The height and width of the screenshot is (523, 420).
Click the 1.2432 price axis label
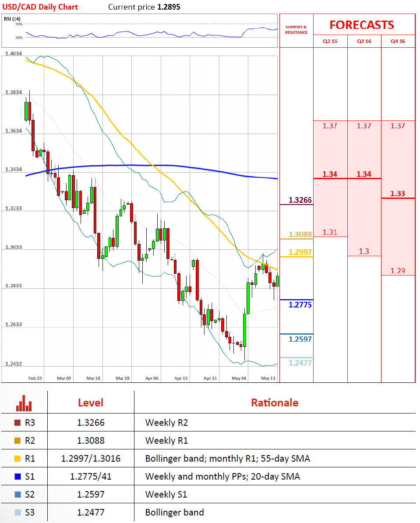(13, 364)
